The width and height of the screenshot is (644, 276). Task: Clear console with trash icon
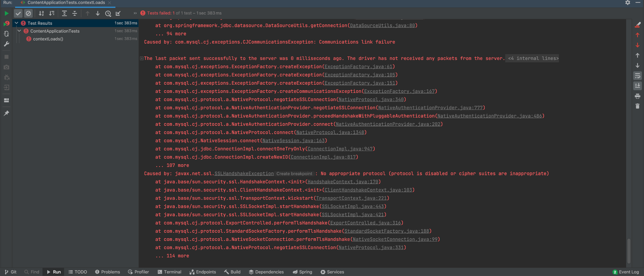637,106
